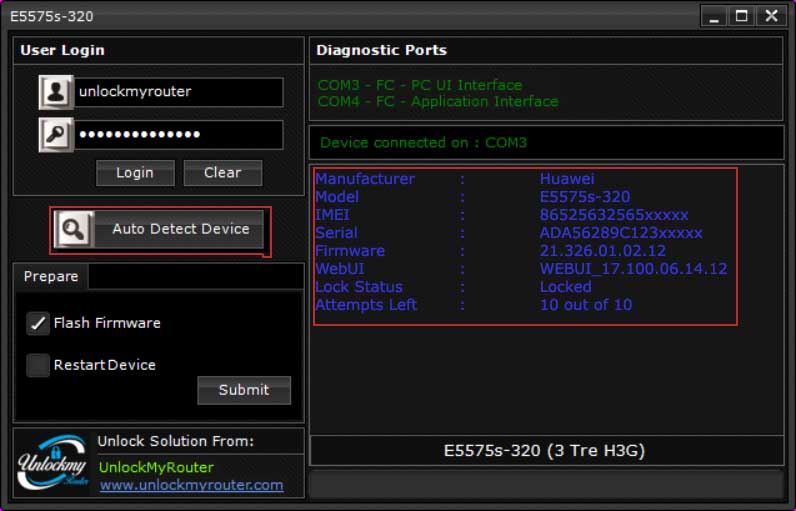Click the empty progress bar at bottom
This screenshot has width=796, height=511.
[x=546, y=485]
